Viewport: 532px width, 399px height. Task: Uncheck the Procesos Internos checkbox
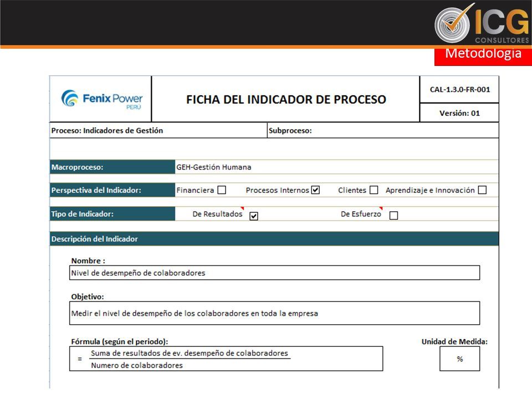click(315, 190)
